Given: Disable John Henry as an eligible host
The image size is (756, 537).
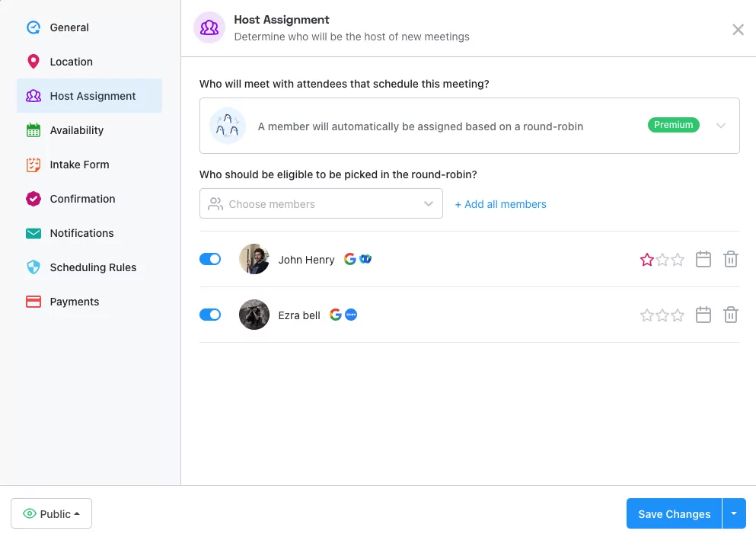Looking at the screenshot, I should point(210,259).
